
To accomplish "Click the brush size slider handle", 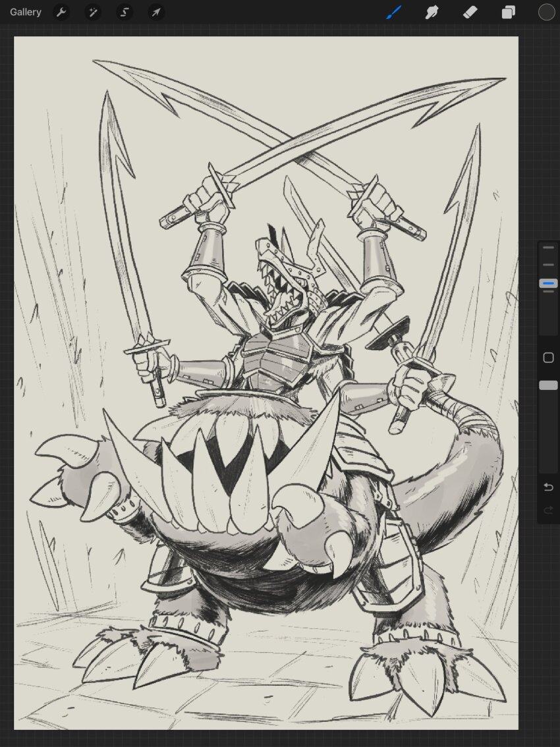I will coord(549,283).
